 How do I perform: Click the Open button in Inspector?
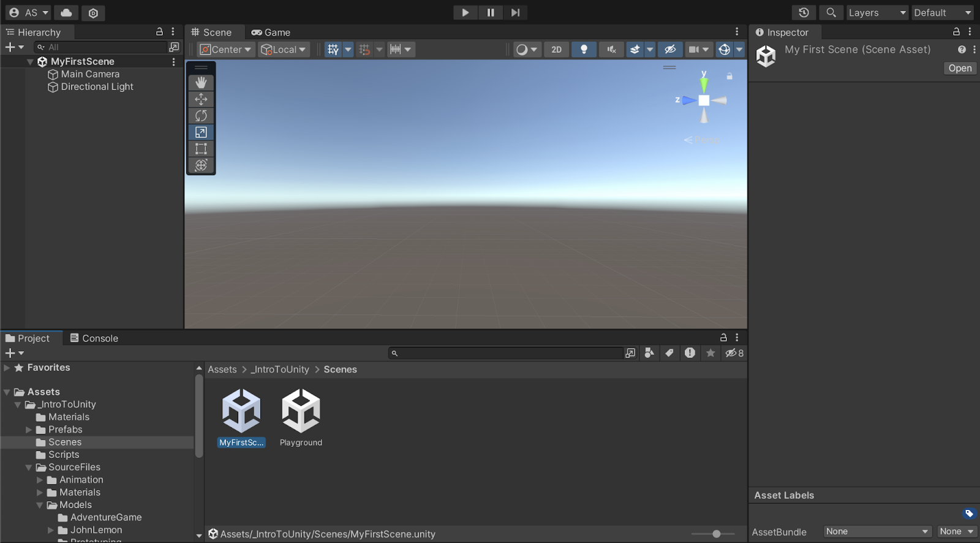coord(960,69)
